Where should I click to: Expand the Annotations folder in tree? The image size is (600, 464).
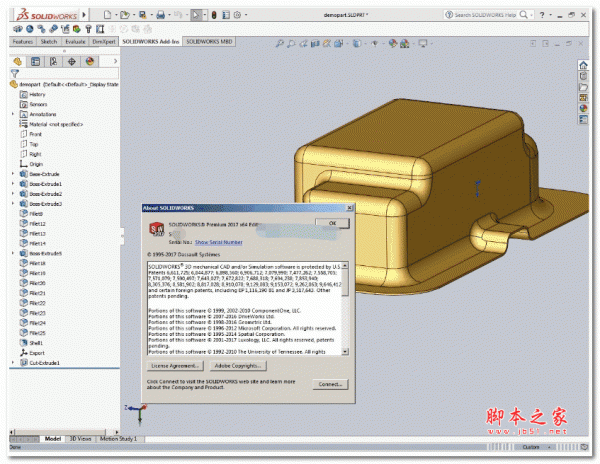pyautogui.click(x=13, y=114)
